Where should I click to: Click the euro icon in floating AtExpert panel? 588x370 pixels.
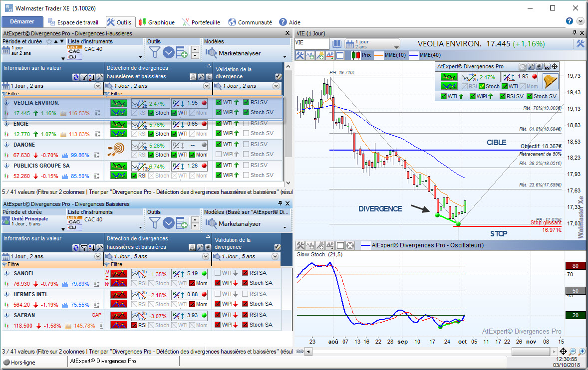tap(539, 67)
